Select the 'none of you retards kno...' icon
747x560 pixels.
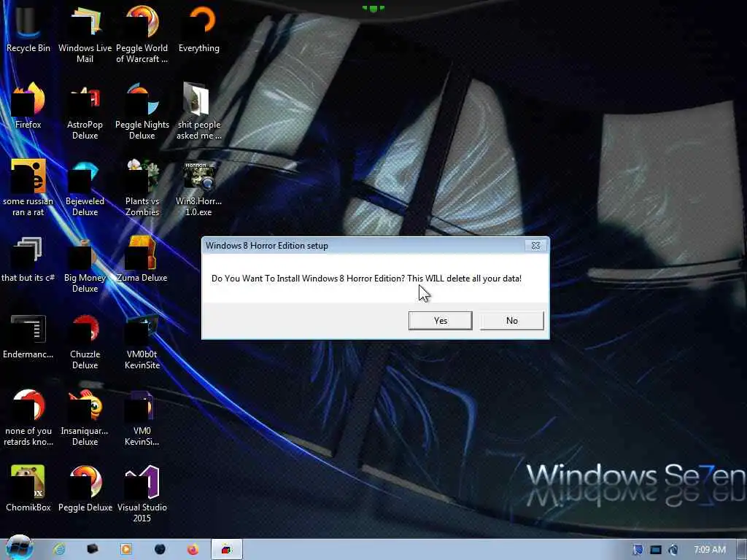point(28,417)
